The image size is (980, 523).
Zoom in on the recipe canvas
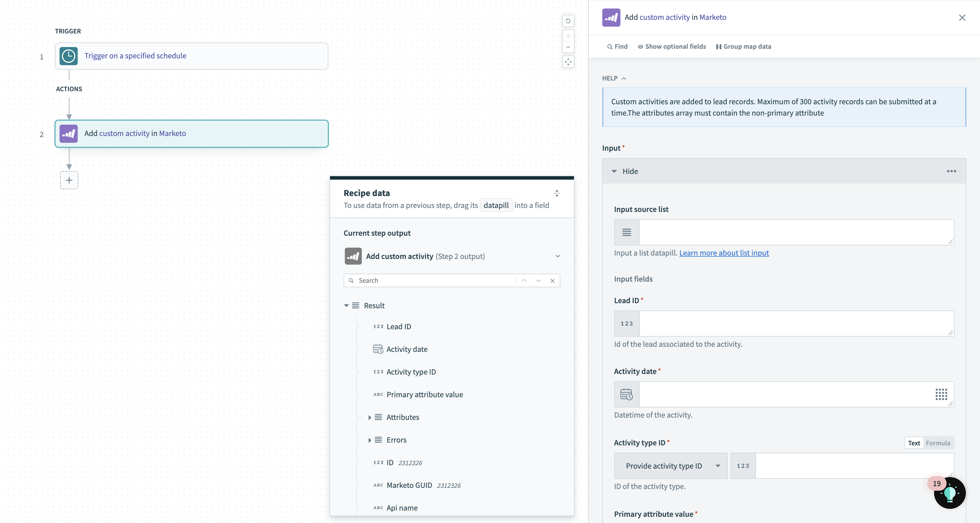click(568, 36)
